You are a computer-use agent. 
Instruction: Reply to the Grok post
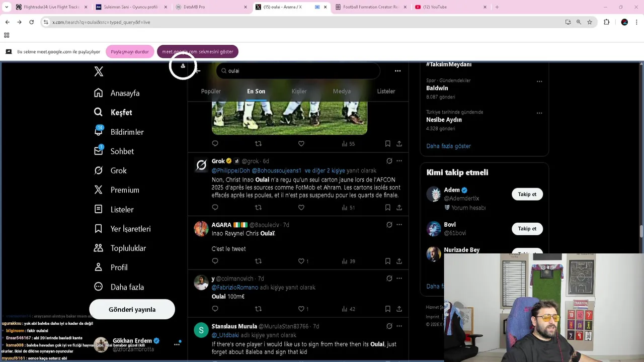[x=215, y=207]
